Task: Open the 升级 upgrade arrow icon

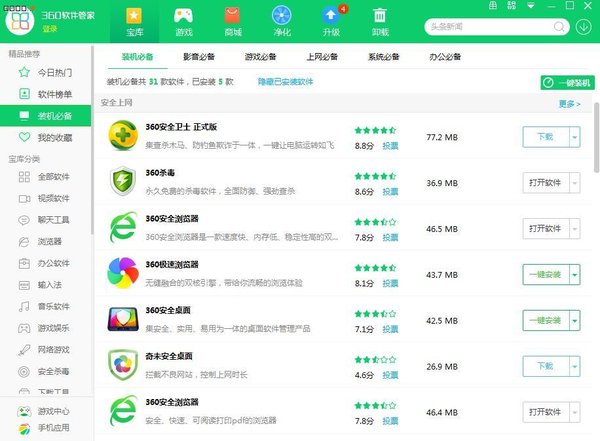Action: coord(331,22)
